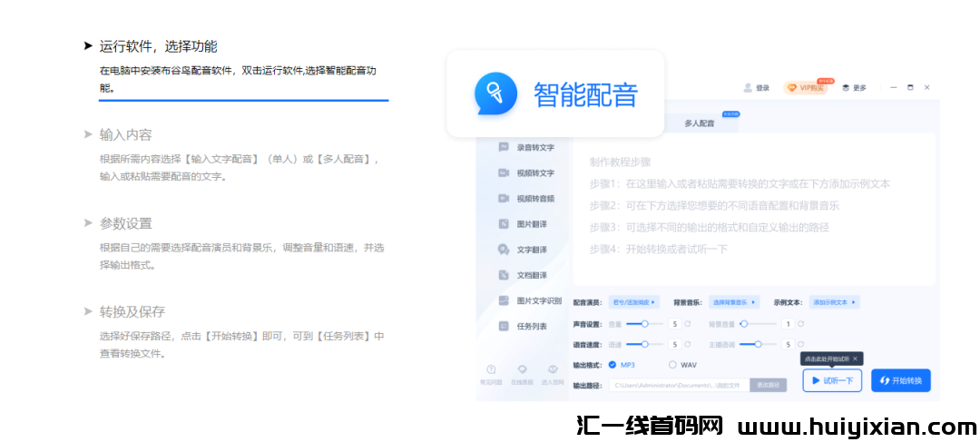This screenshot has width=980, height=442.
Task: Adjust the 背景音量 slider
Action: [758, 324]
